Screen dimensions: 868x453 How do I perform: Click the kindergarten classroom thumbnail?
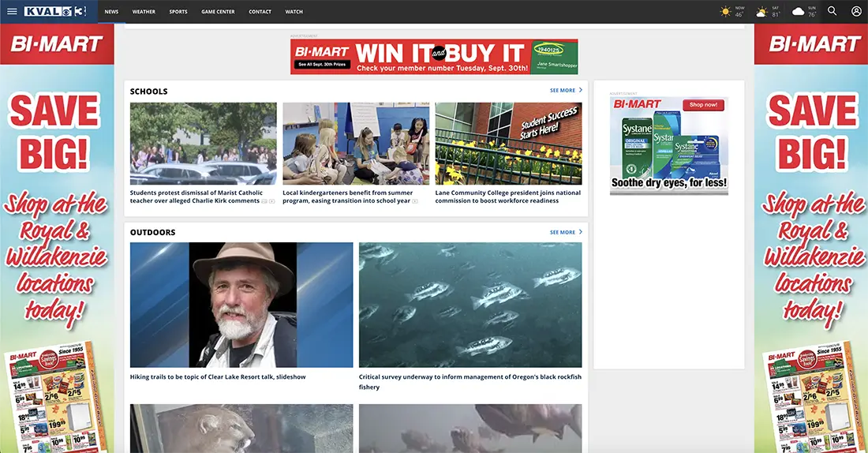pos(356,144)
